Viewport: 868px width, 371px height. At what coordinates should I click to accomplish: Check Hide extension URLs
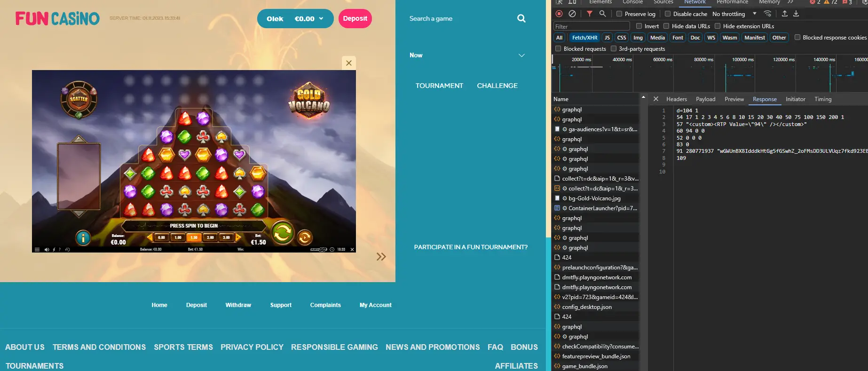pos(718,26)
